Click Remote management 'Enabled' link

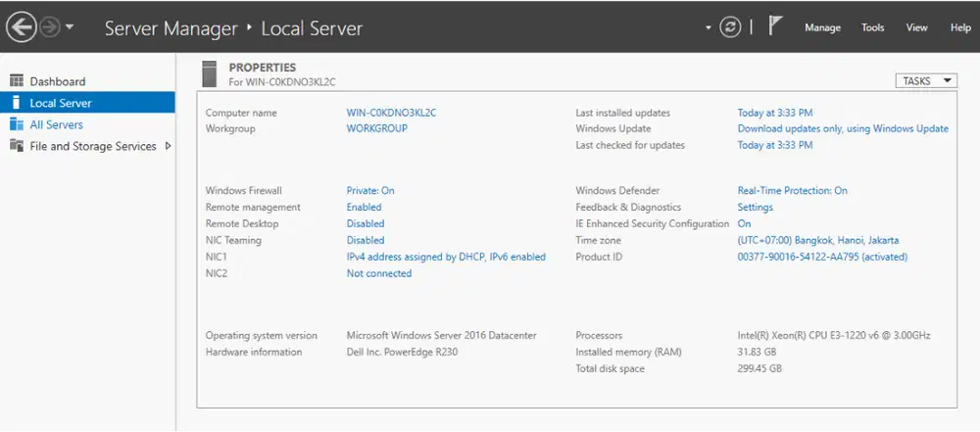[x=364, y=207]
